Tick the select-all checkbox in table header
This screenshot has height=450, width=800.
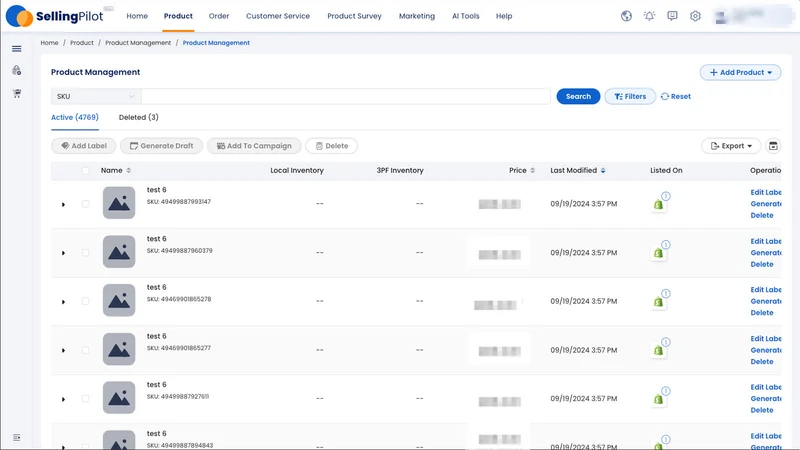pyautogui.click(x=85, y=170)
